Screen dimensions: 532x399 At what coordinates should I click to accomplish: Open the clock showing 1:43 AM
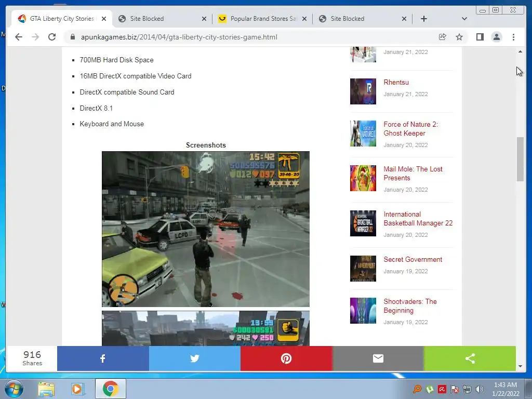506,389
